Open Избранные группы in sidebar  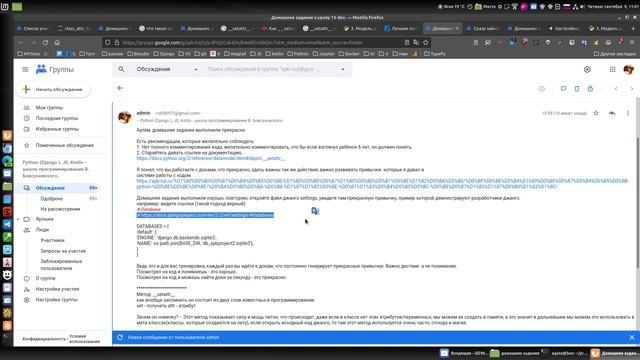point(57,129)
